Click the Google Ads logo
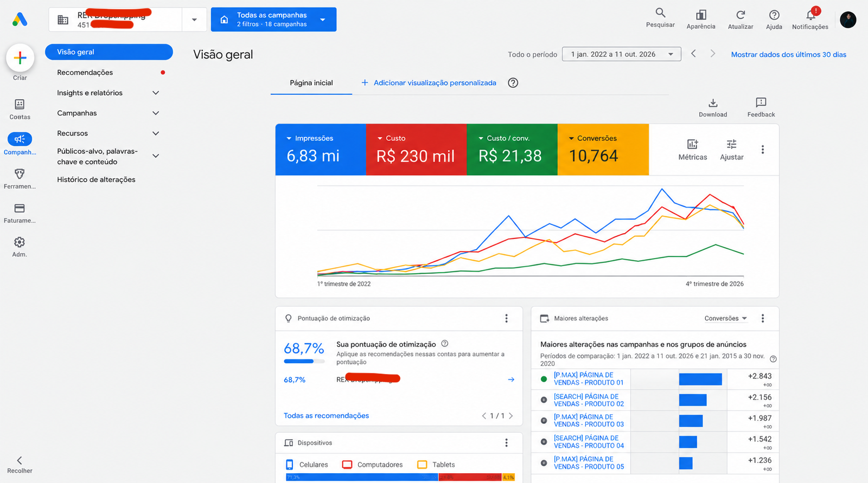 pyautogui.click(x=20, y=20)
